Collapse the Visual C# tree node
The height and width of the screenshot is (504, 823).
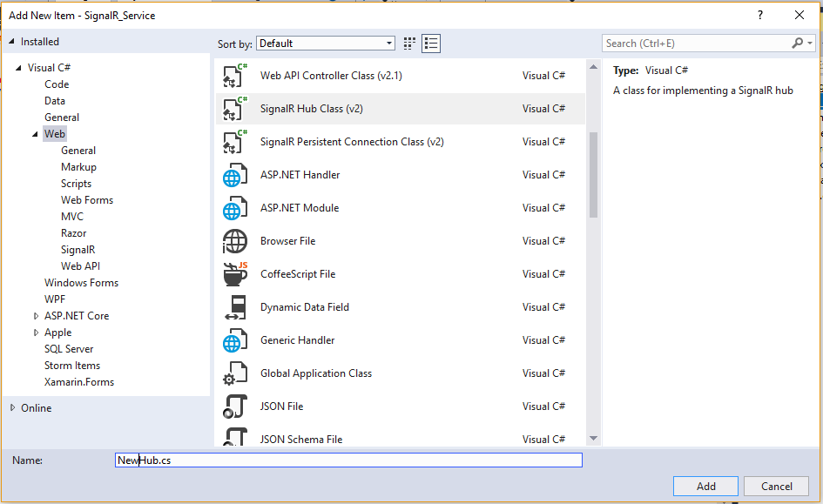(x=19, y=68)
